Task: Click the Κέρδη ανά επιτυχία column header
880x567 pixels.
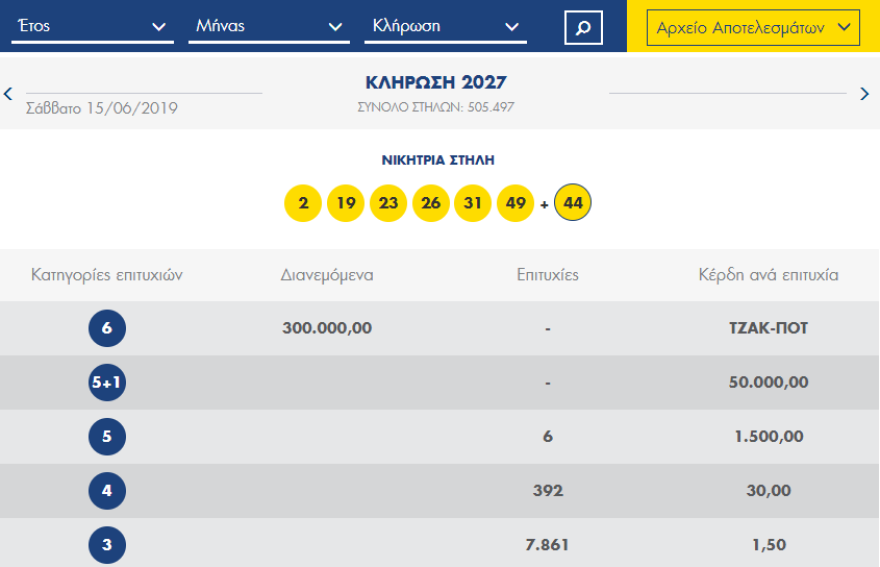Action: [768, 275]
